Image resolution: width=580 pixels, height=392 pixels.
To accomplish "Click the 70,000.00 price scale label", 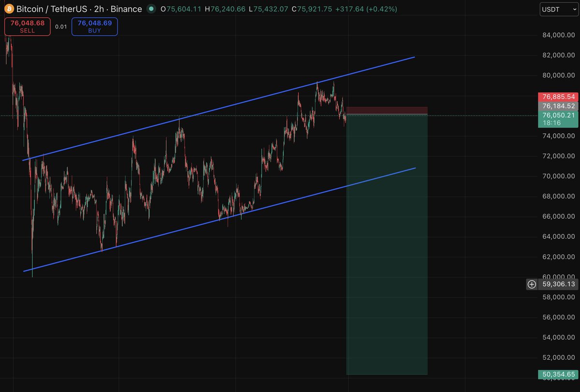I will (558, 176).
